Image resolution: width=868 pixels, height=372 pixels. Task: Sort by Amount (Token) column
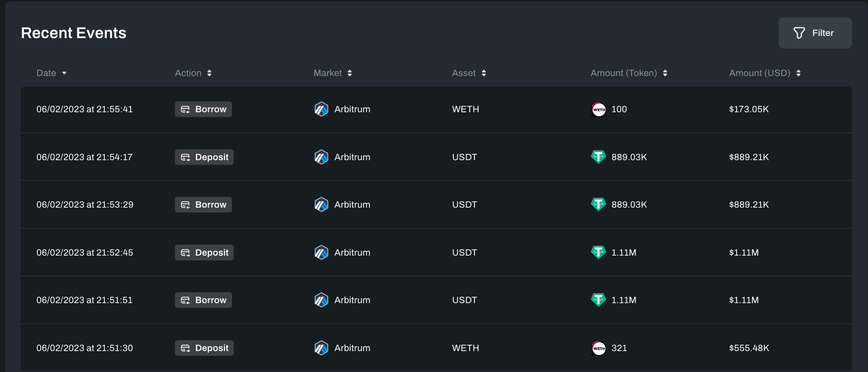665,73
